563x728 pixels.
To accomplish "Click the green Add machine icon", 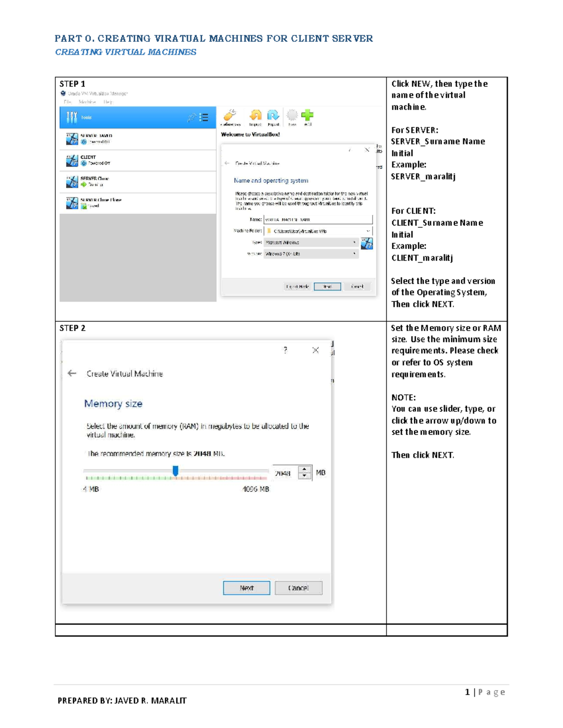I will 307,115.
